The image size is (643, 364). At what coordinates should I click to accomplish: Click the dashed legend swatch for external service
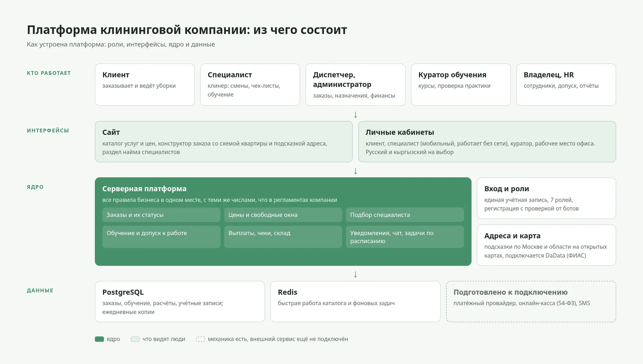201,339
